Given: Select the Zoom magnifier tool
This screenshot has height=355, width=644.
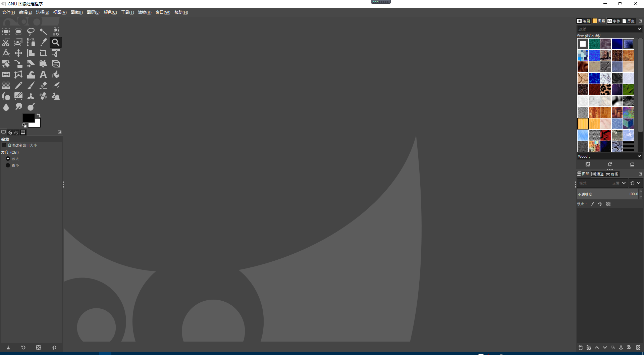Looking at the screenshot, I should click(x=56, y=42).
